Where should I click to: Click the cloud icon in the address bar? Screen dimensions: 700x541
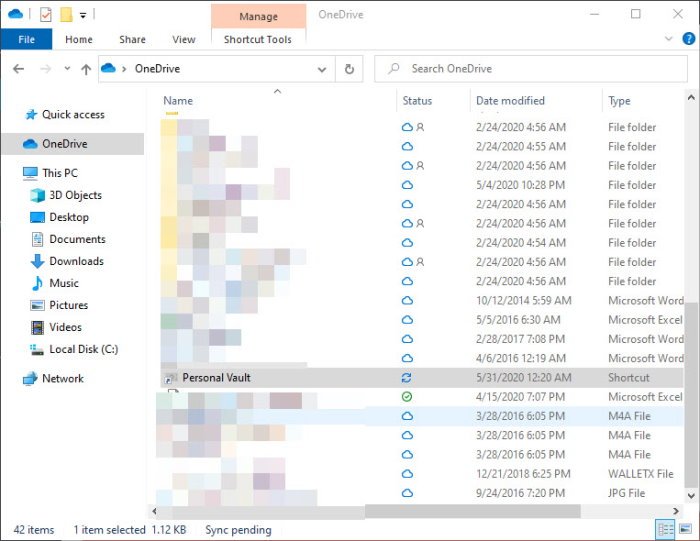point(108,68)
